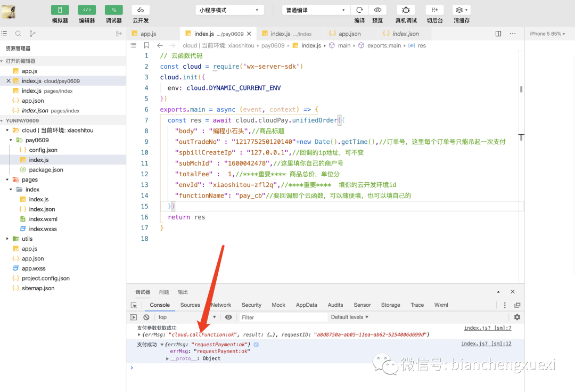This screenshot has height=392, width=575.
Task: Click the inspect element selector icon
Action: pyautogui.click(x=134, y=305)
